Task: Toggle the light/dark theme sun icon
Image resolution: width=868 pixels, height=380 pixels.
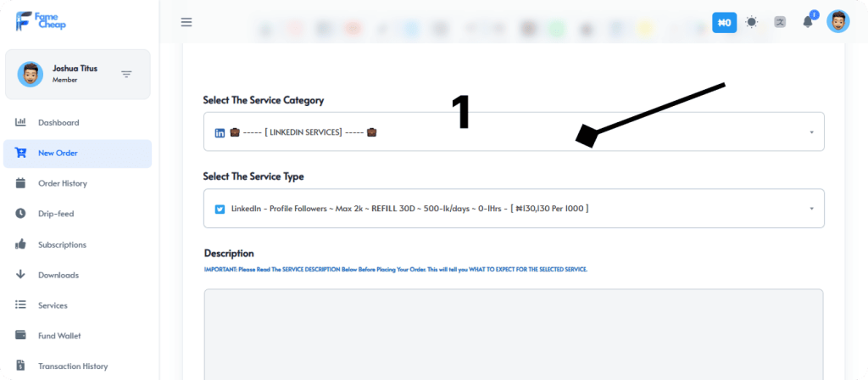Action: click(x=751, y=22)
